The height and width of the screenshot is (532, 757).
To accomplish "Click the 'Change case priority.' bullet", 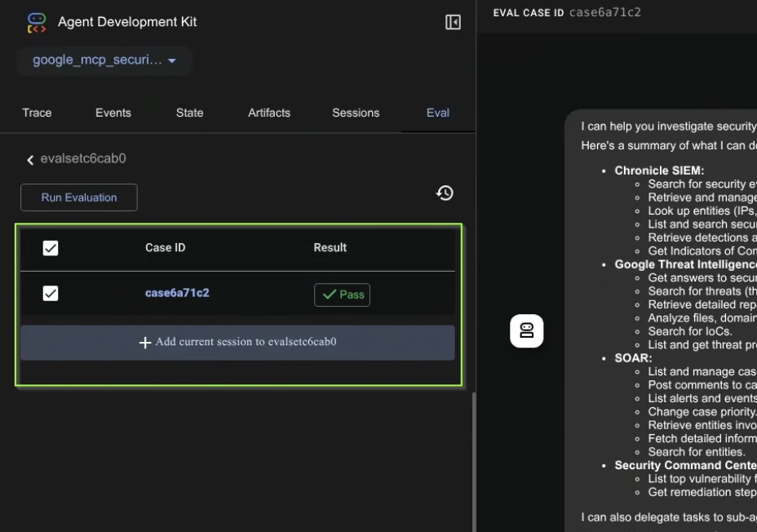I will (702, 412).
